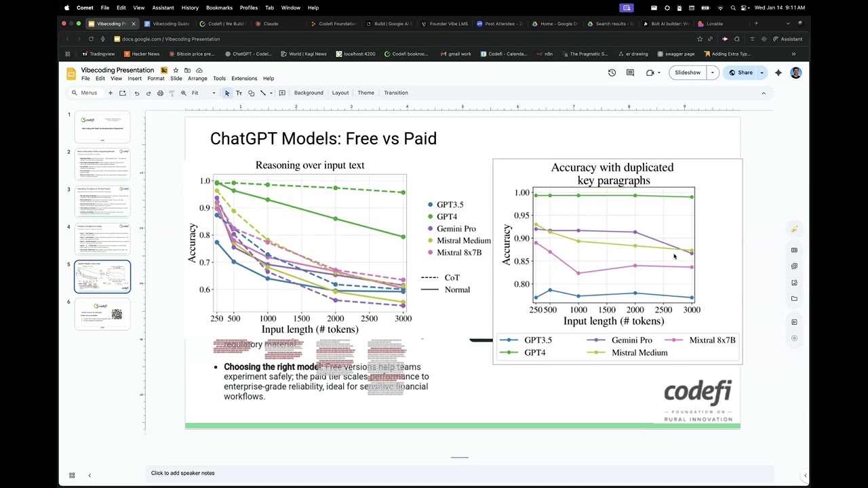Select slide 6 thumbnail with QR code
The height and width of the screenshot is (488, 868).
pyautogui.click(x=102, y=314)
